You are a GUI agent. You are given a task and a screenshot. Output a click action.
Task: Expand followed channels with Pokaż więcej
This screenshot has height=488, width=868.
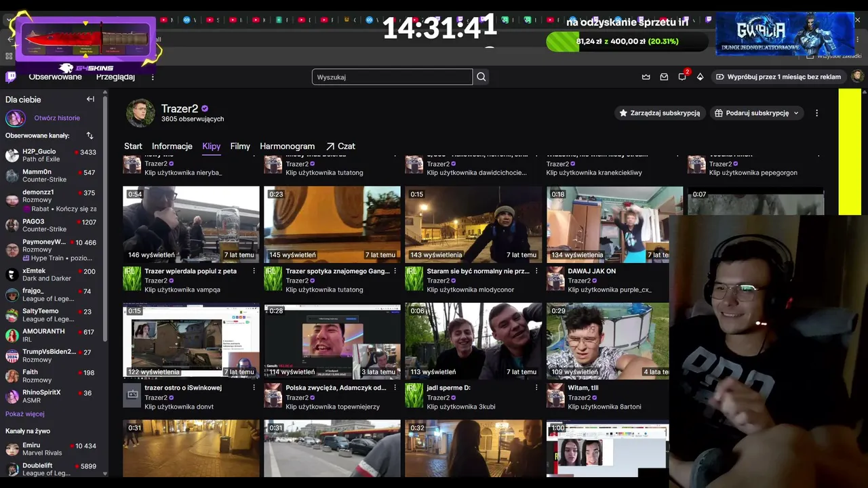(25, 414)
